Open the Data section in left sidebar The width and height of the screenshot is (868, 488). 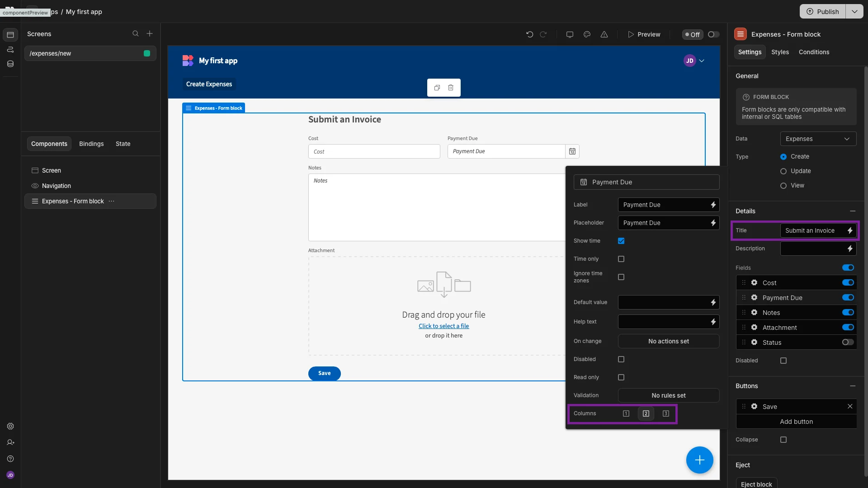click(x=10, y=64)
